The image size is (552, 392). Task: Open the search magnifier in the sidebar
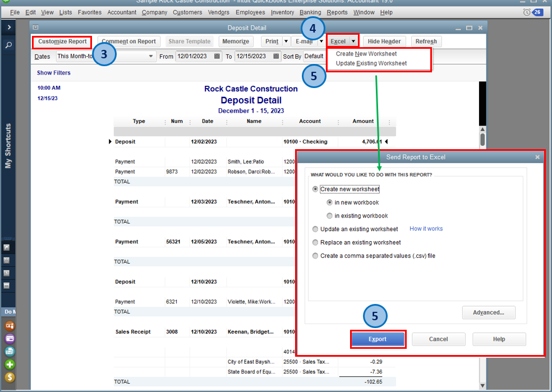point(9,45)
